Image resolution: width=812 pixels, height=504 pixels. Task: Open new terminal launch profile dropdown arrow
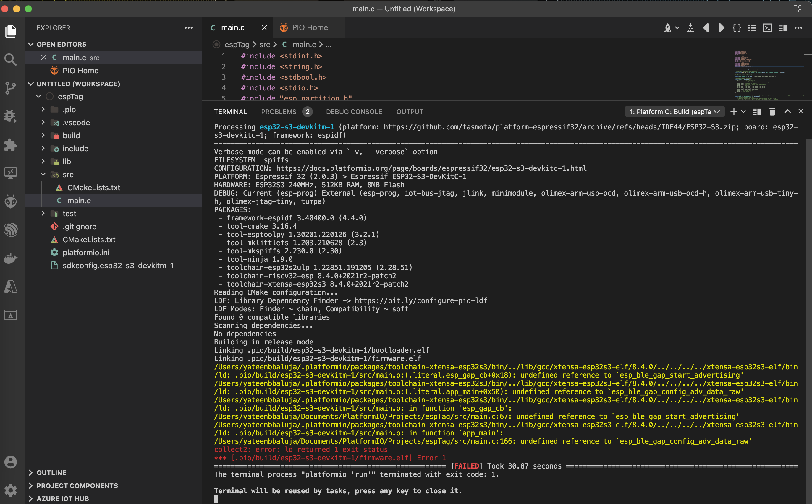click(x=743, y=112)
